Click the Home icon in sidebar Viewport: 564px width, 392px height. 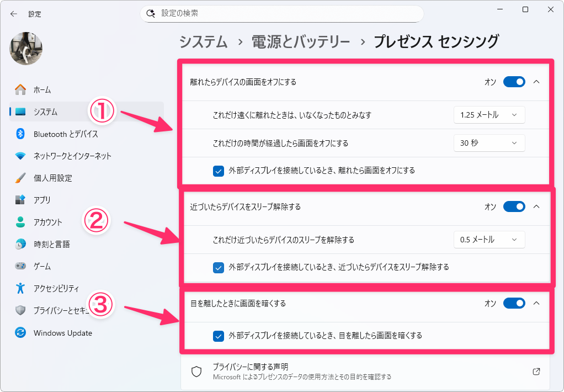(20, 89)
